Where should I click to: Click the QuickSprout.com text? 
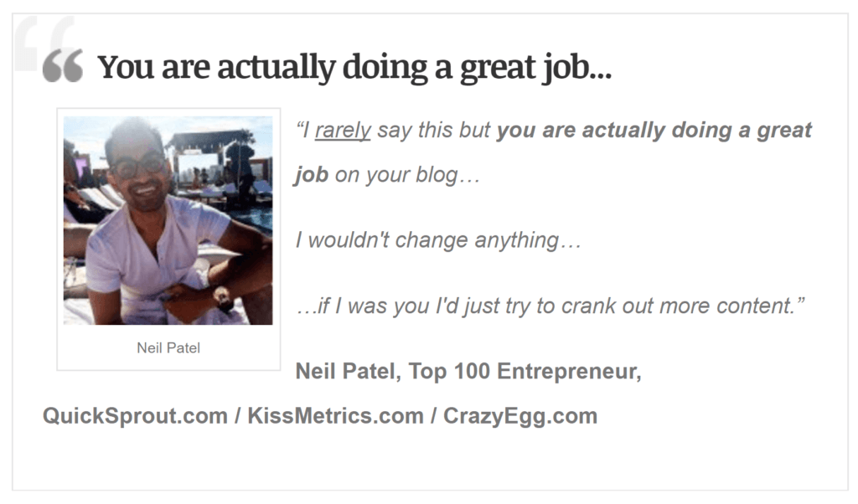tap(135, 416)
